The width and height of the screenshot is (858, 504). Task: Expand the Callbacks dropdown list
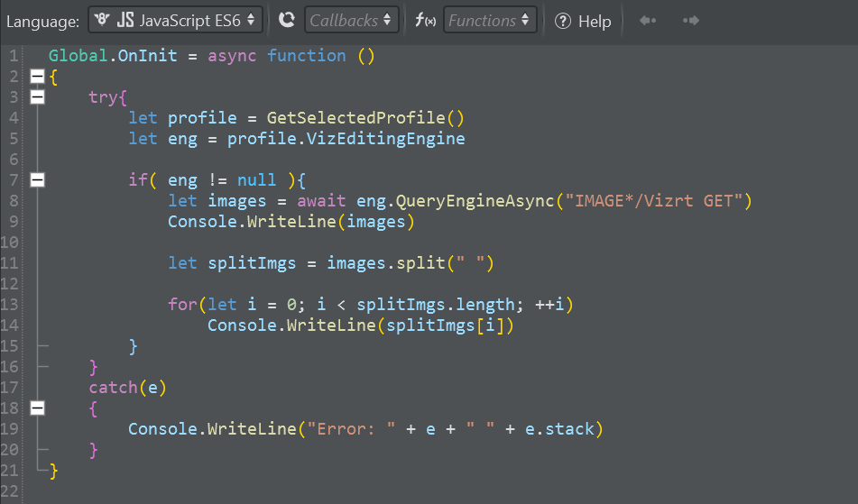pos(352,20)
